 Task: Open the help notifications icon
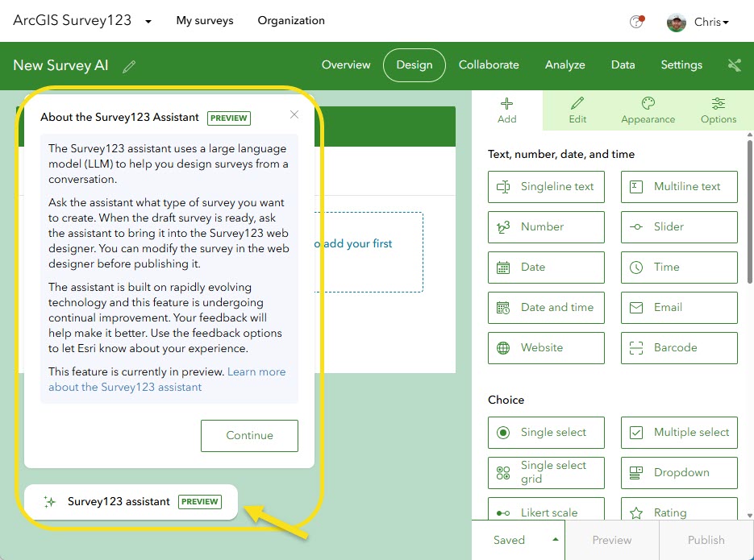tap(637, 22)
